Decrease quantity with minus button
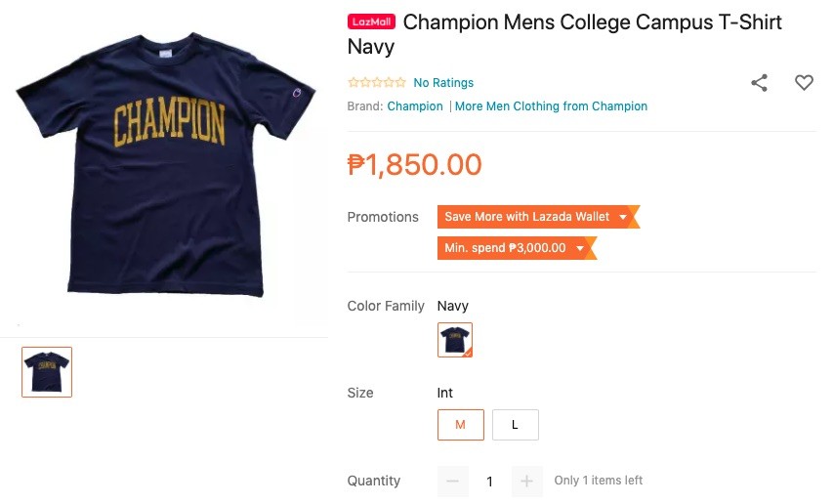 (x=452, y=482)
